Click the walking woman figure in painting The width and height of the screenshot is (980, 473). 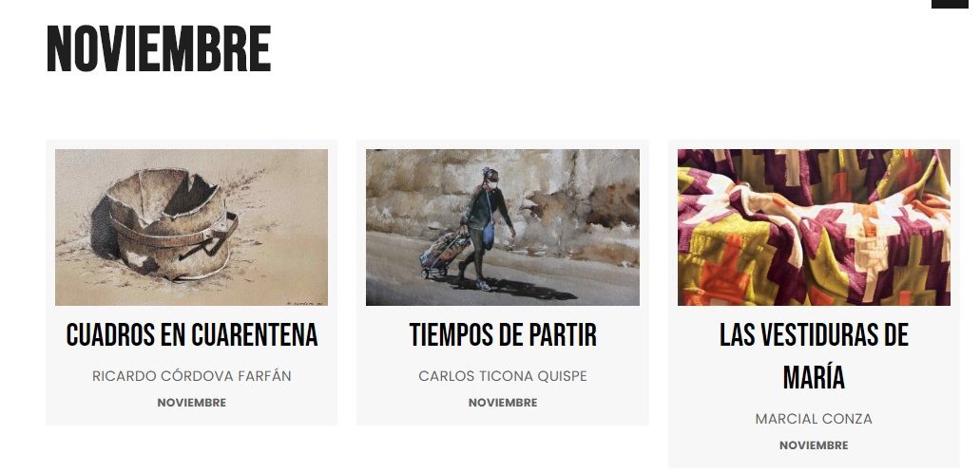[486, 228]
